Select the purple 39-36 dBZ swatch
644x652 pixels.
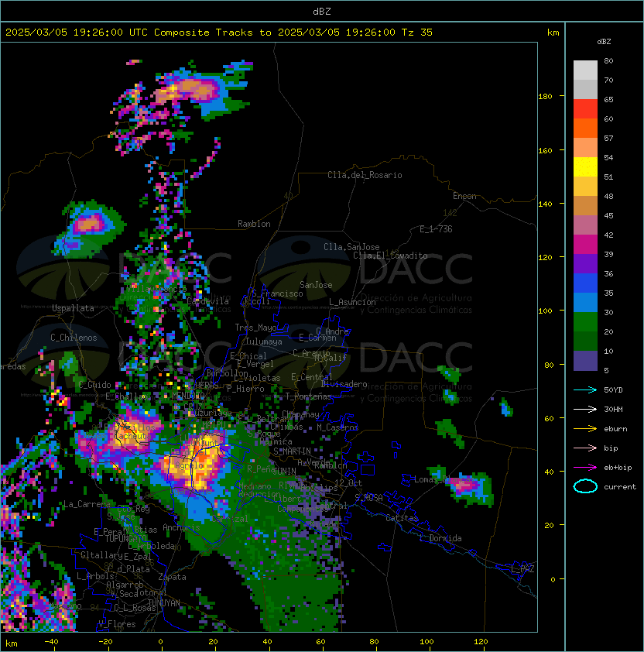click(585, 263)
